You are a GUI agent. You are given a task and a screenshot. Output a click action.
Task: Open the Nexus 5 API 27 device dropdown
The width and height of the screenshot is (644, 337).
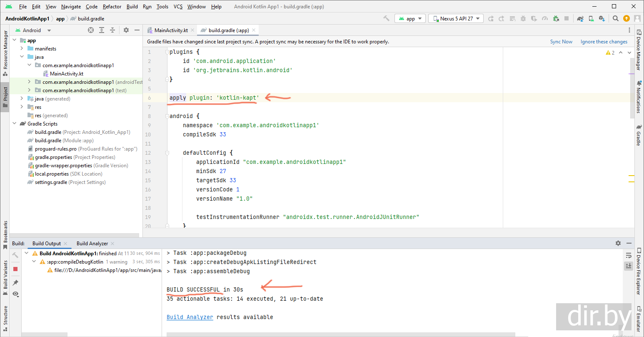click(456, 18)
